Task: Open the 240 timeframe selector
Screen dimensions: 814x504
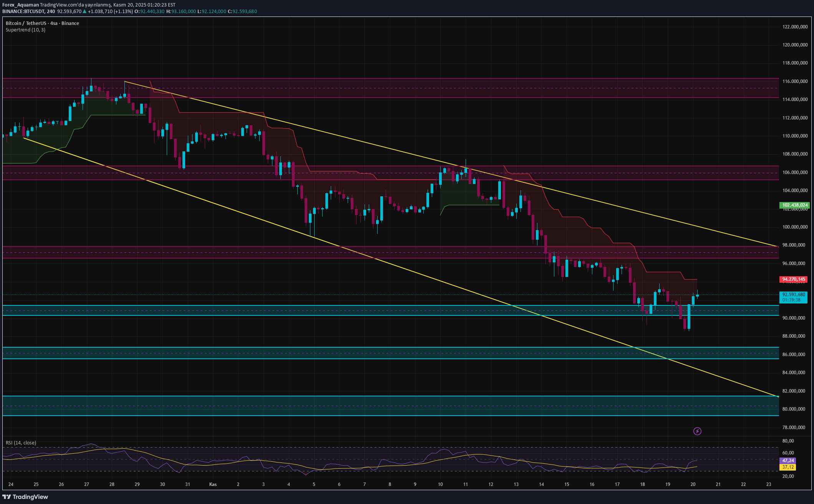Action: [x=51, y=12]
